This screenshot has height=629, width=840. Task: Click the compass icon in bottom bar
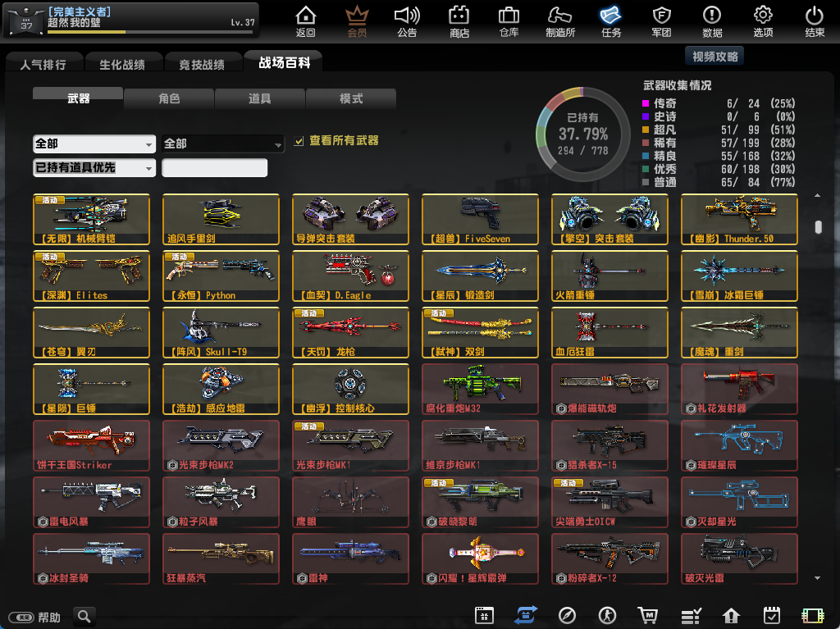[567, 616]
